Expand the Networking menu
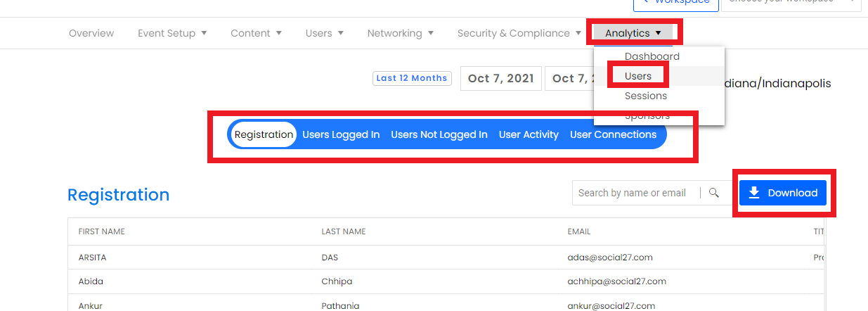This screenshot has width=868, height=311. [x=400, y=33]
